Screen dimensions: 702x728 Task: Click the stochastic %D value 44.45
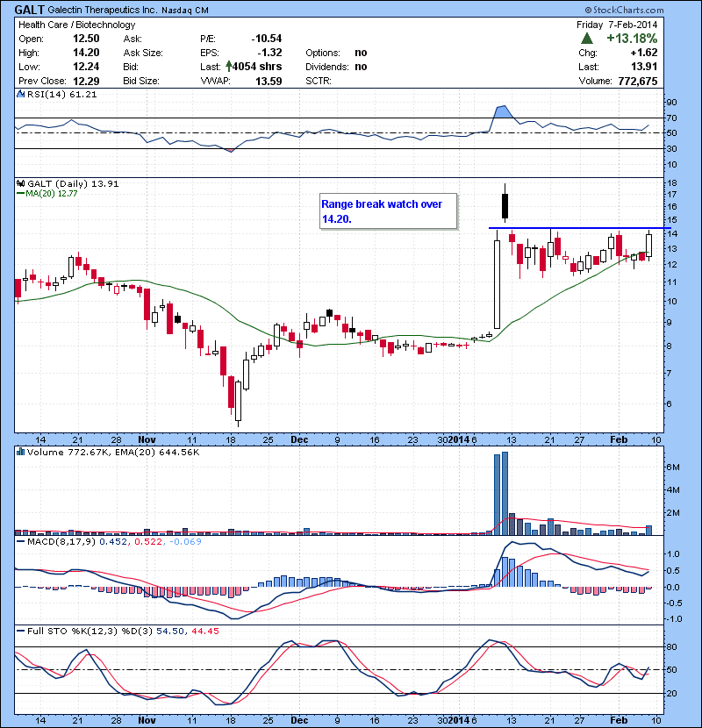tap(205, 631)
